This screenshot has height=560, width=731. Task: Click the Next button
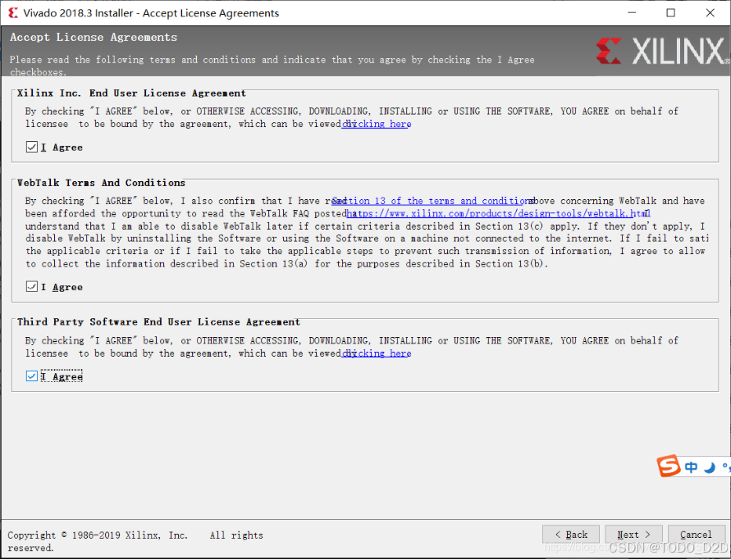point(633,535)
